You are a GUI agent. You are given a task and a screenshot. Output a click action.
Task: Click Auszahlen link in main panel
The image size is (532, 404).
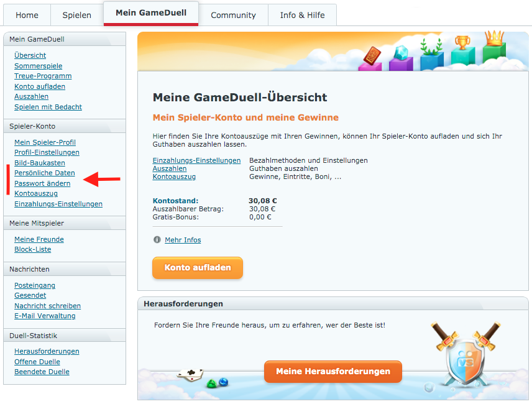click(170, 168)
